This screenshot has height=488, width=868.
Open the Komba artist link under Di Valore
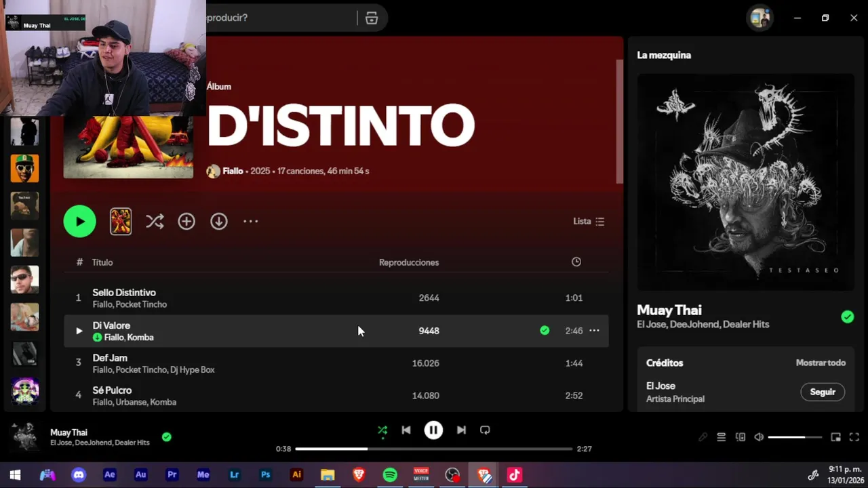coord(140,337)
